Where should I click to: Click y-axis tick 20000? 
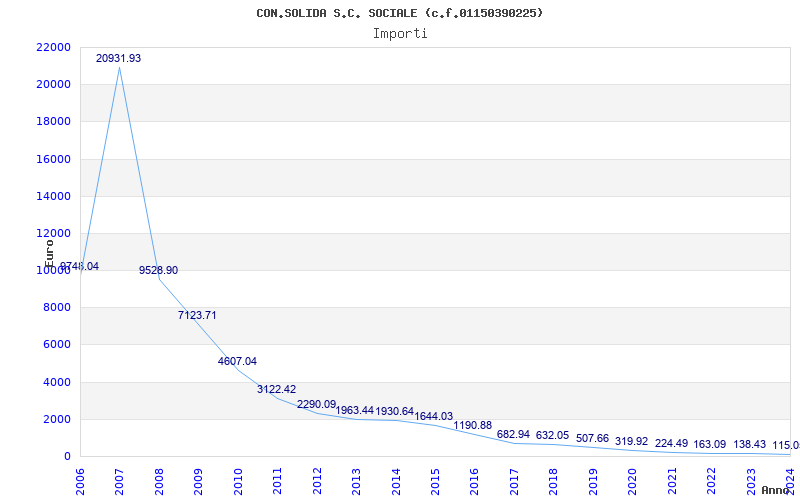pos(54,85)
